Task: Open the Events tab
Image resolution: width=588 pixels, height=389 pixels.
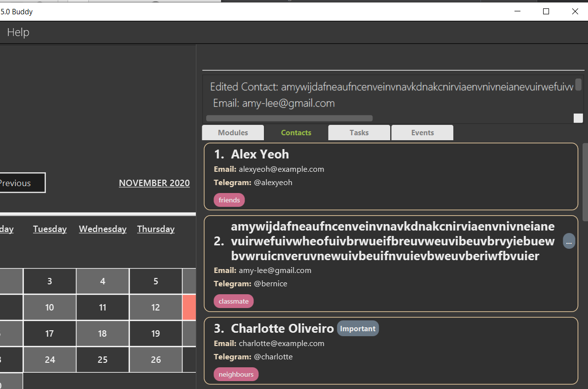Action: coord(422,133)
